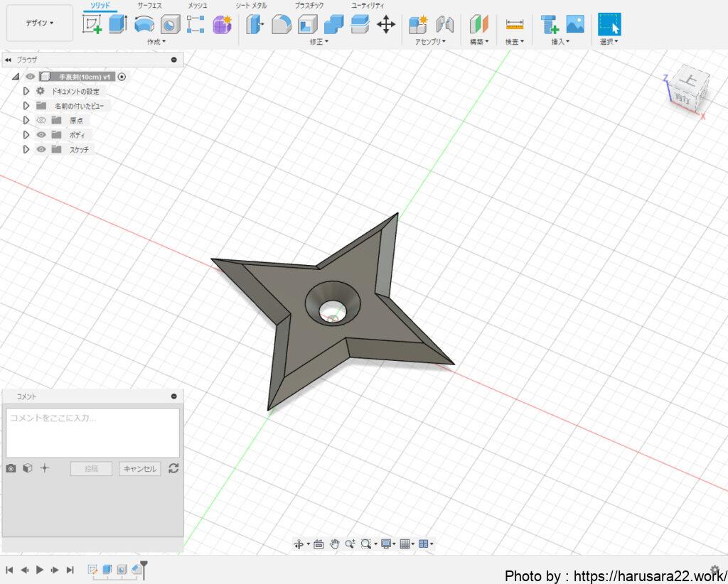Toggle the スケッチ folder visibility eye
728x584 pixels.
[41, 149]
